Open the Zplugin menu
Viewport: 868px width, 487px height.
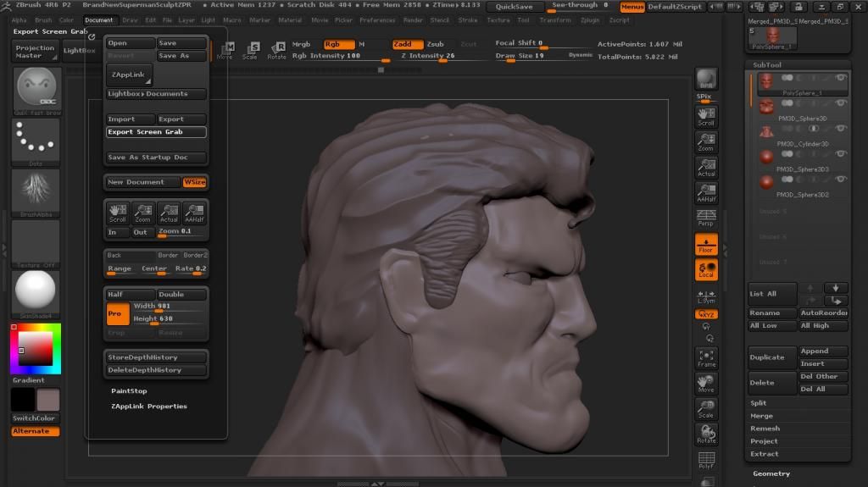590,20
